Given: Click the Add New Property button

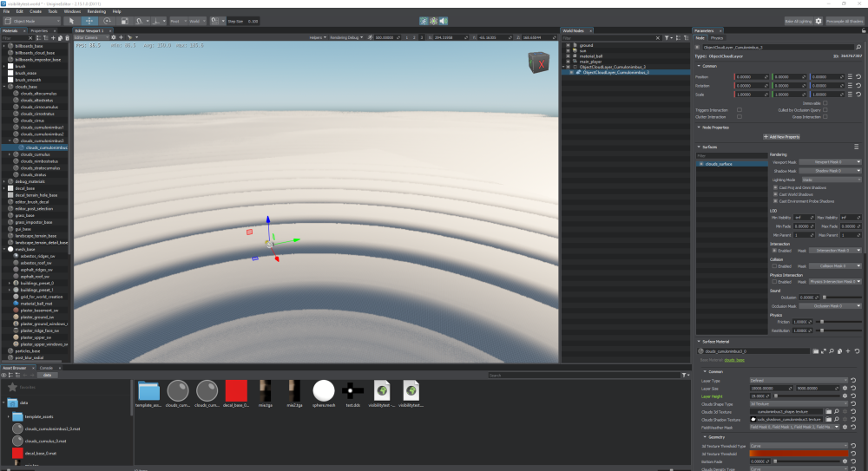Looking at the screenshot, I should pyautogui.click(x=780, y=136).
